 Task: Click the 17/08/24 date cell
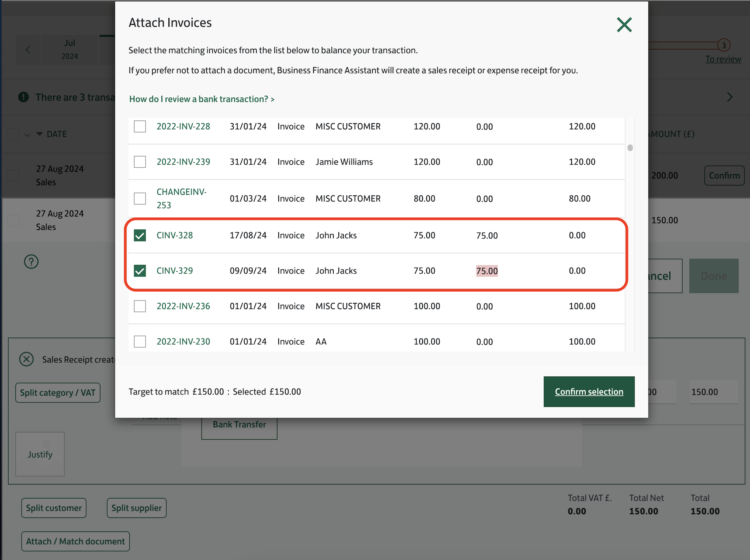tap(248, 235)
